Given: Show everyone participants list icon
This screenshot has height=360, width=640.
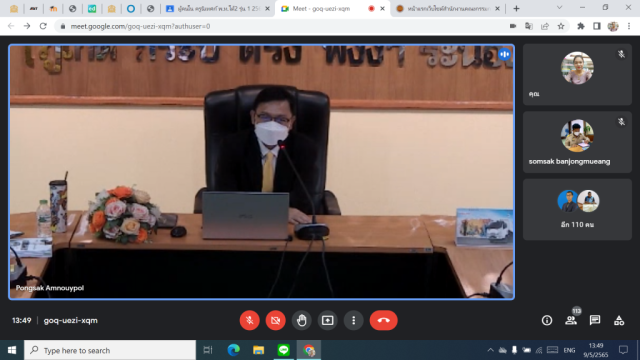Looking at the screenshot, I should point(571,320).
